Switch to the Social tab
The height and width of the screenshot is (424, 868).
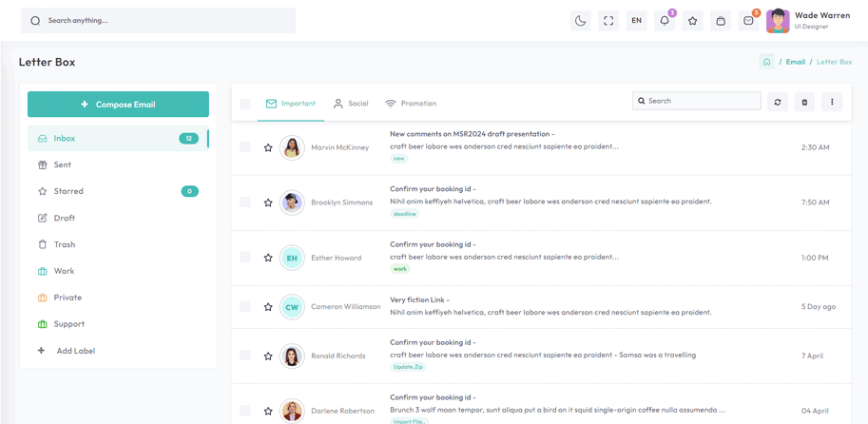pos(350,104)
